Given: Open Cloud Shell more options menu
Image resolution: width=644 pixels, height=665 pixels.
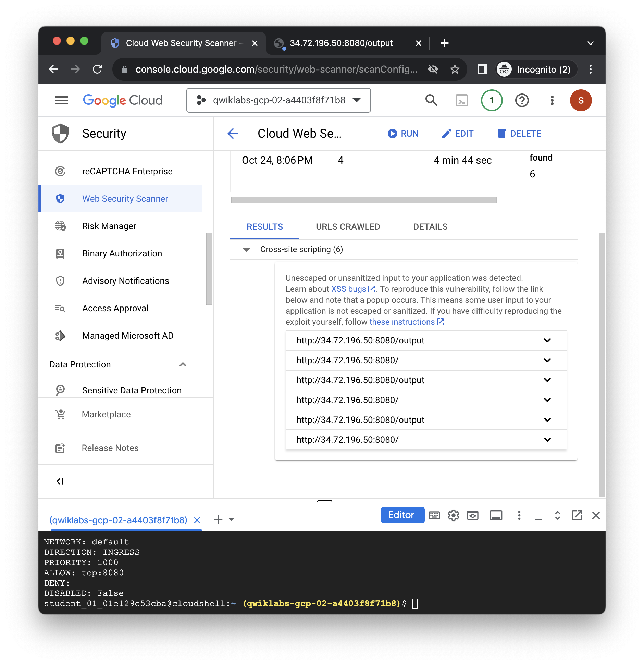Looking at the screenshot, I should tap(519, 515).
